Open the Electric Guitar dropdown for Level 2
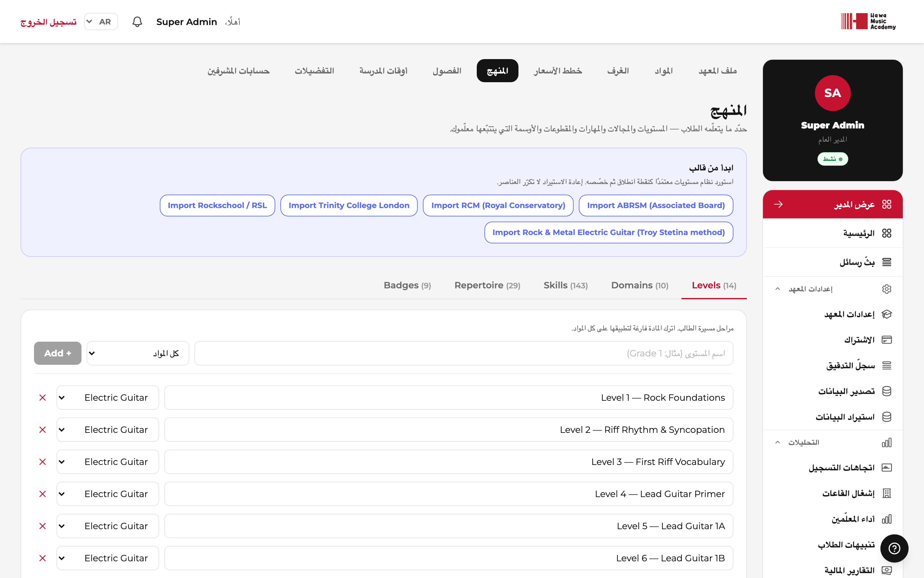This screenshot has height=578, width=924. [108, 430]
